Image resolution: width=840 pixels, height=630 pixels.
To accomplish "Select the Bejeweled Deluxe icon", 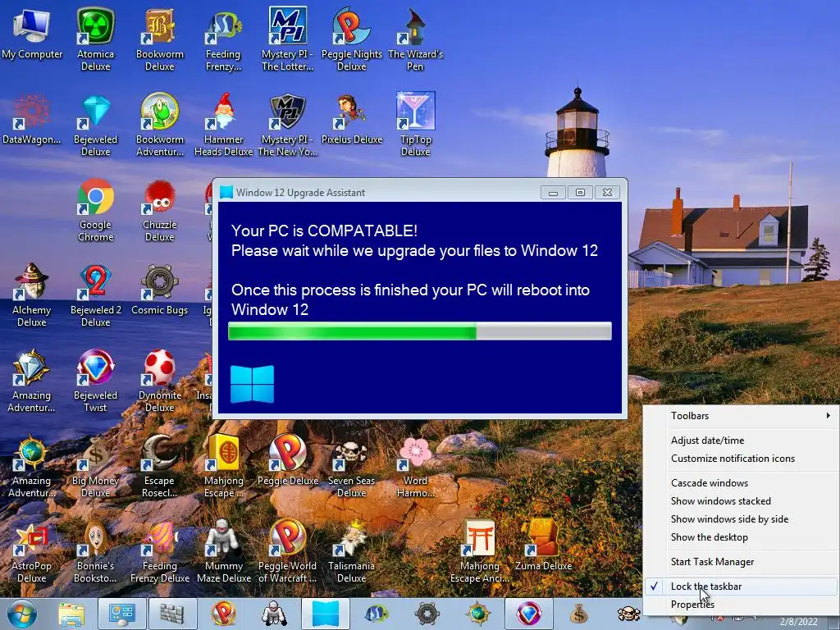I will point(95,125).
